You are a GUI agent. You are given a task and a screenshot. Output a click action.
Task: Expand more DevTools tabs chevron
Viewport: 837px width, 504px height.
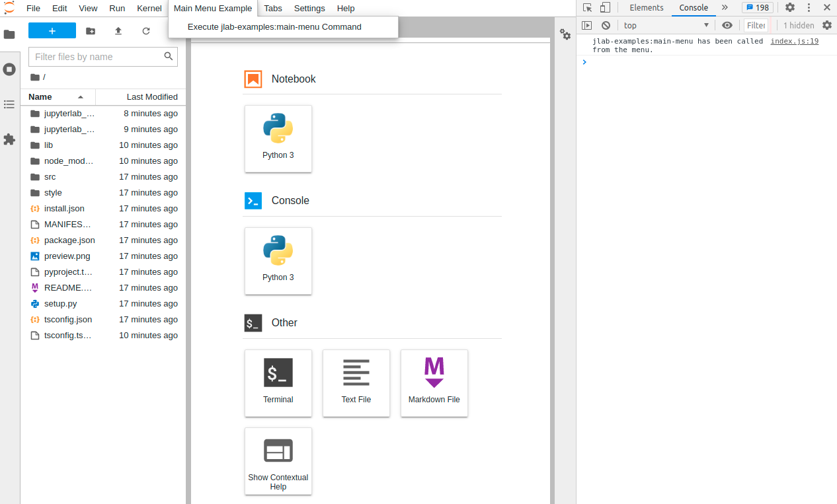click(725, 8)
